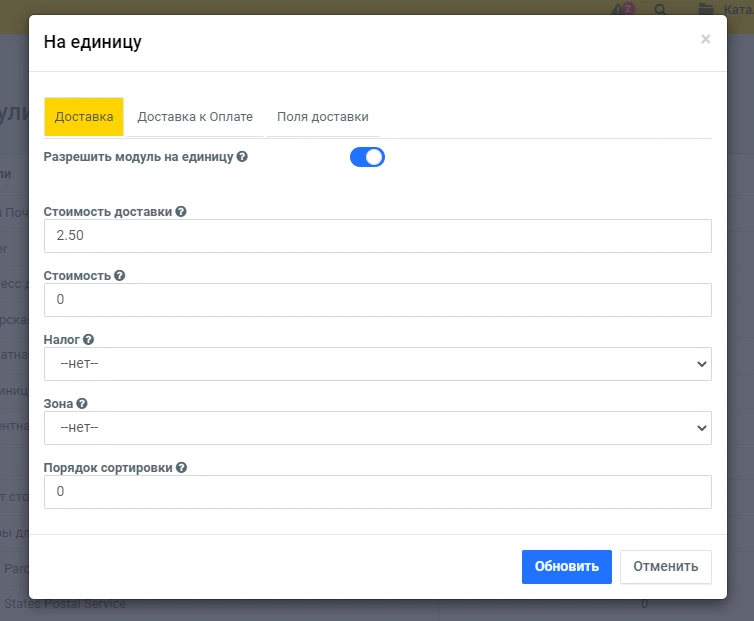Select the Доставка tab
The height and width of the screenshot is (621, 754).
coord(84,117)
